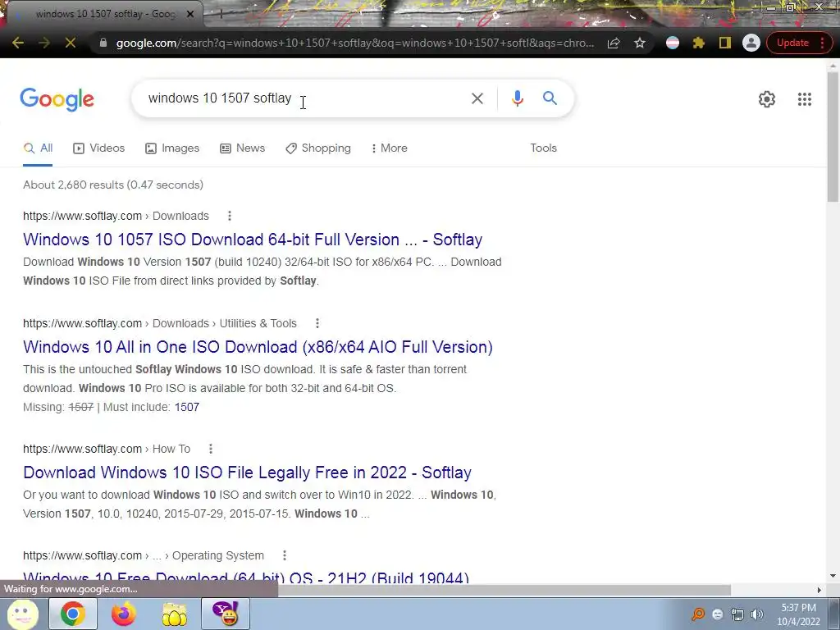
Task: Click https://www.softlay.com › Downloads breadcrumb of first result
Action: pos(116,216)
